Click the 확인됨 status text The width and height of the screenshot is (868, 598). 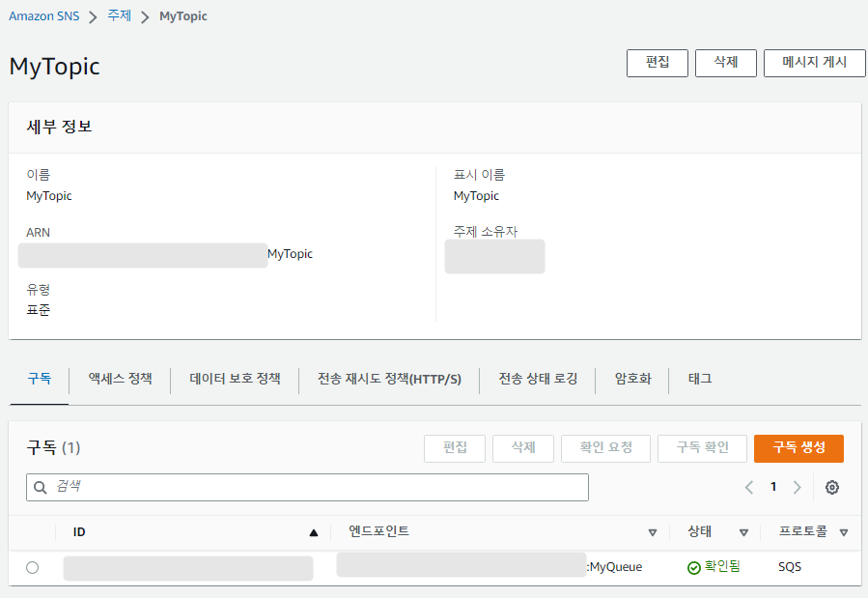point(722,566)
